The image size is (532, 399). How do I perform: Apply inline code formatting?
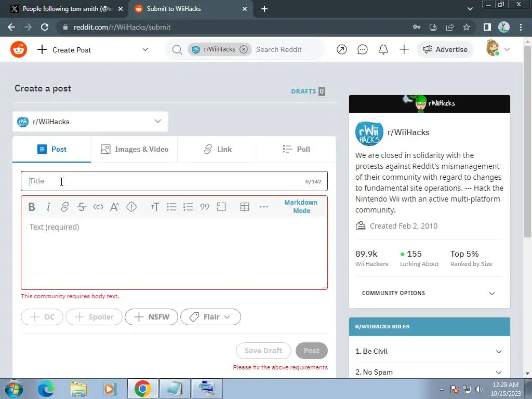[x=98, y=207]
